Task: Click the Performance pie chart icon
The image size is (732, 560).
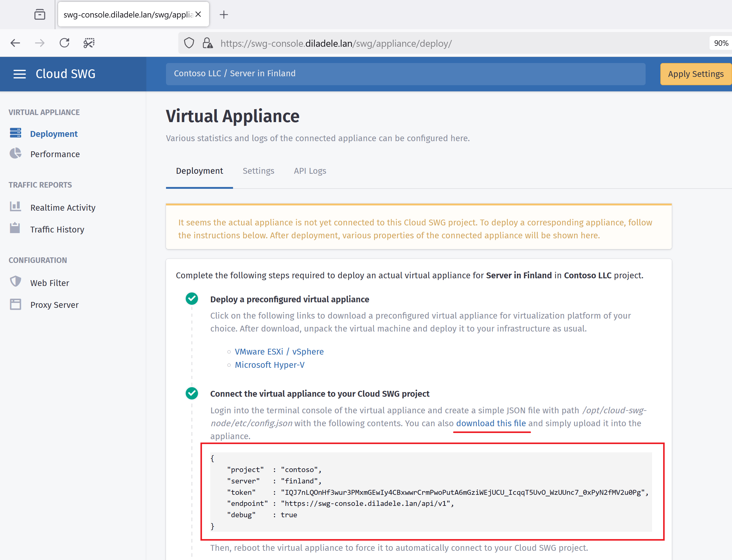Action: 15,153
